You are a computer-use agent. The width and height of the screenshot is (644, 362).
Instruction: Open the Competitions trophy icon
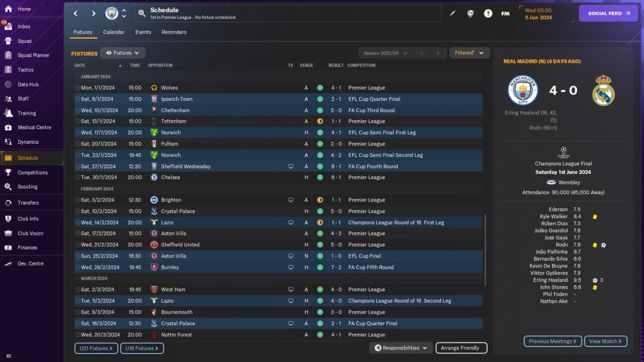click(x=8, y=172)
